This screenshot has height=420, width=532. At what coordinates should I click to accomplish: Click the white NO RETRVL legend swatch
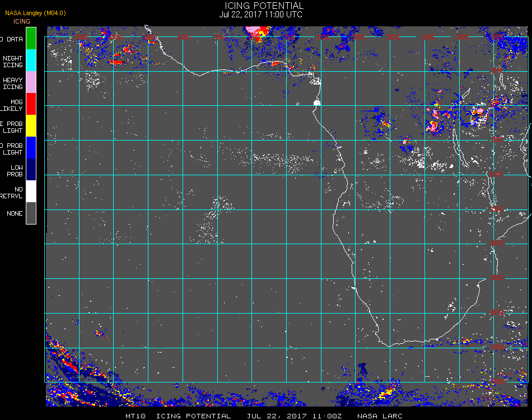click(x=31, y=192)
